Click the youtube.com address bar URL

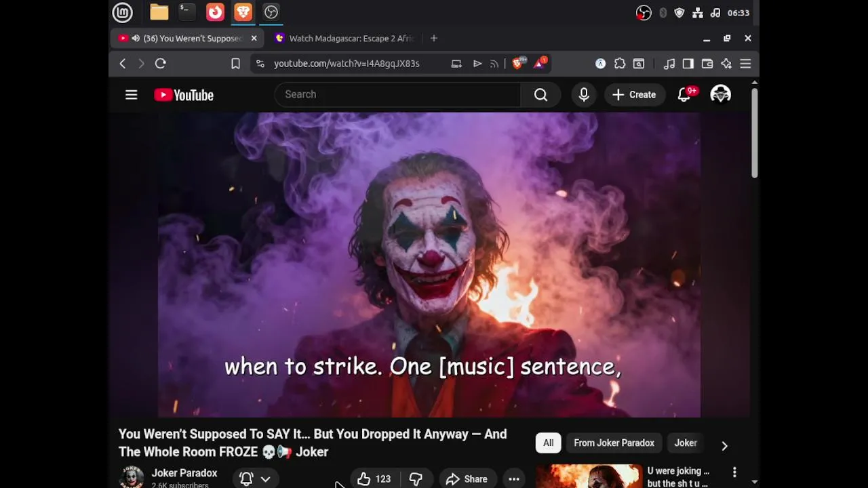pyautogui.click(x=347, y=64)
